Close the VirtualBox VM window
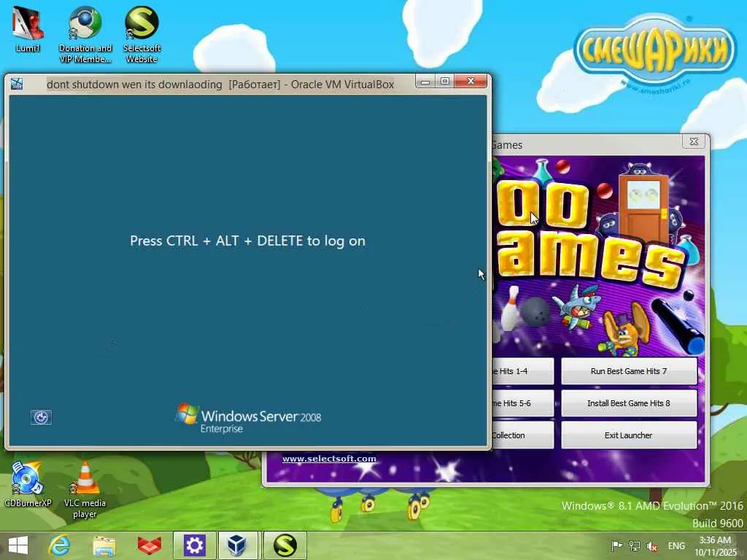Viewport: 747px width, 560px height. (x=471, y=82)
